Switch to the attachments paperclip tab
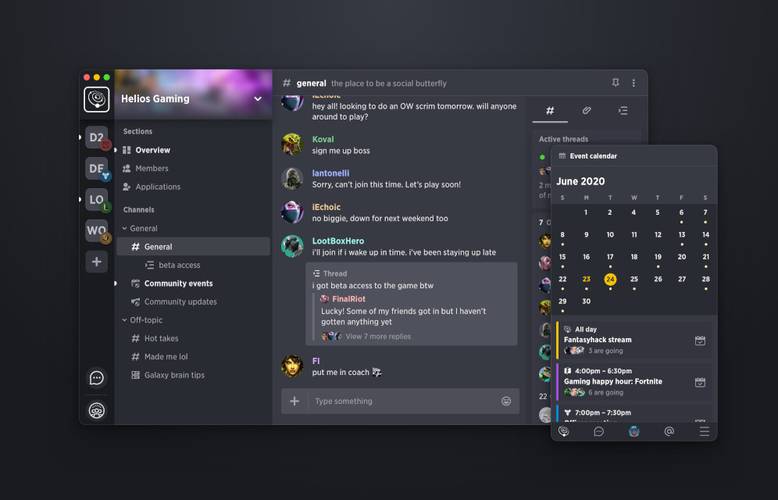This screenshot has height=500, width=778. tap(586, 111)
